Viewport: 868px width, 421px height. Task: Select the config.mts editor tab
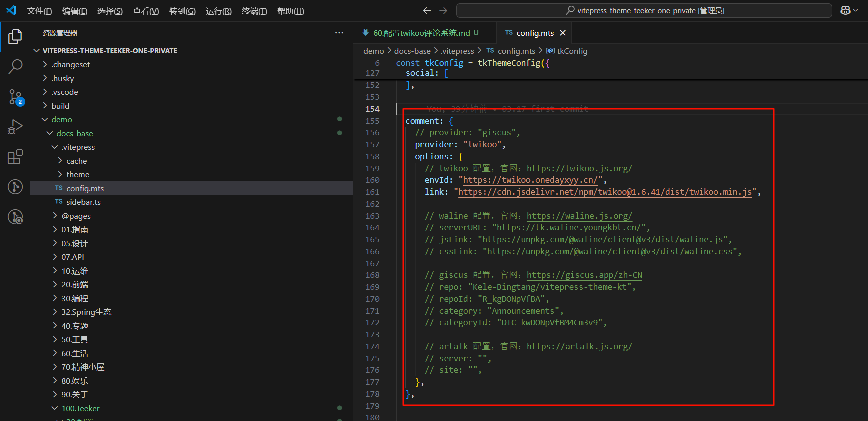pyautogui.click(x=534, y=33)
